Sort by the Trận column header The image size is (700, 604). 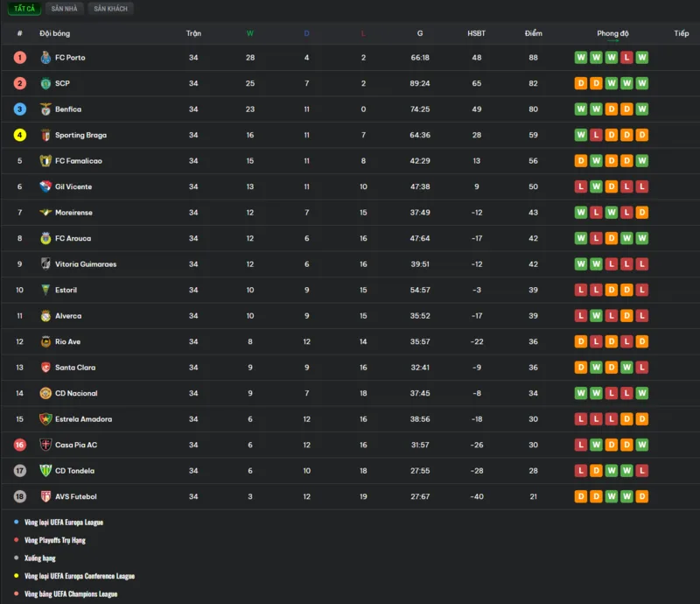[x=193, y=33]
